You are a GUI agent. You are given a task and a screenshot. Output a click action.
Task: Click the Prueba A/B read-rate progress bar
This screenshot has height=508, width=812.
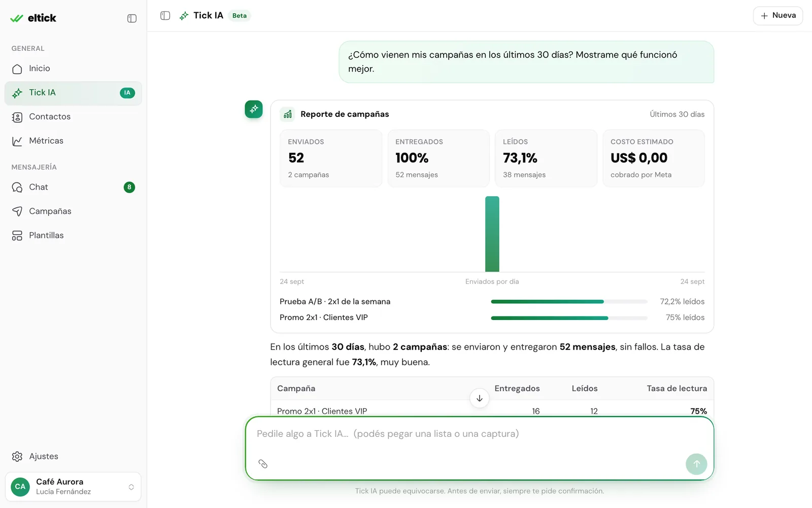[x=569, y=302]
